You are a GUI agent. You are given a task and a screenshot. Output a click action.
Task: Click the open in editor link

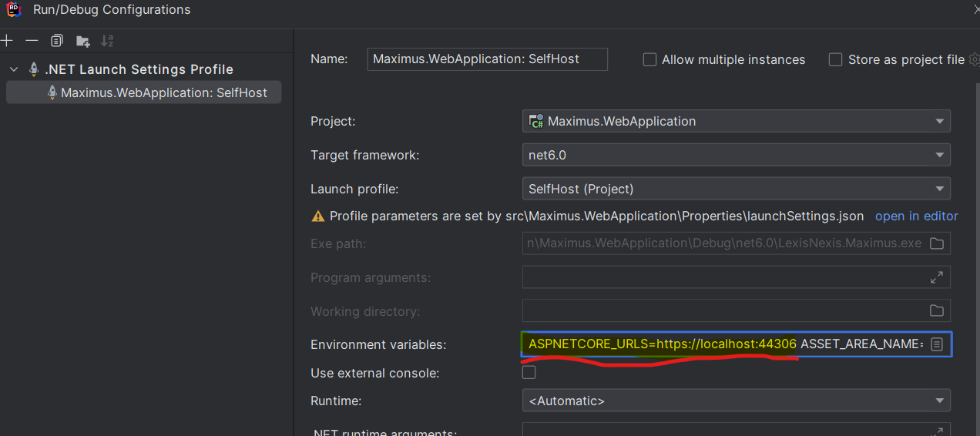[916, 216]
